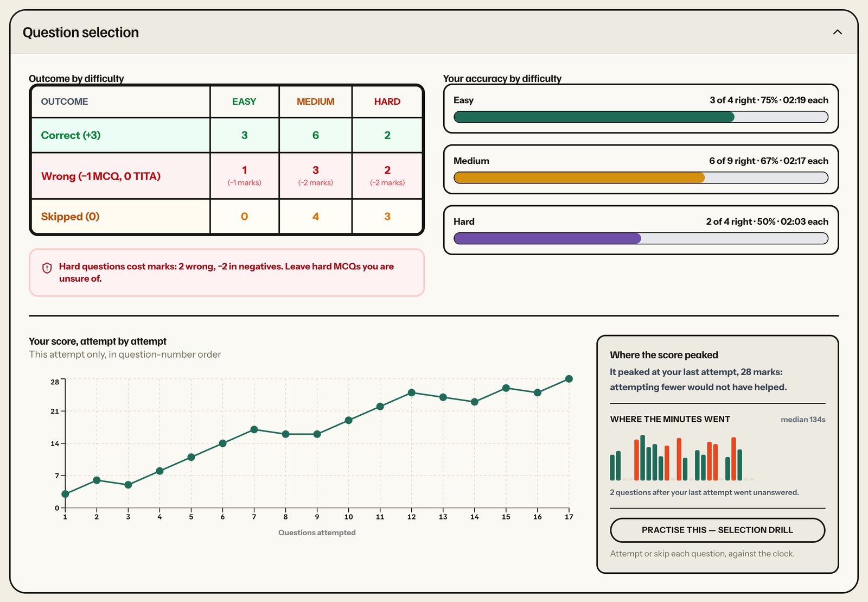
Task: Click the OUTCOME column header
Action: point(65,102)
